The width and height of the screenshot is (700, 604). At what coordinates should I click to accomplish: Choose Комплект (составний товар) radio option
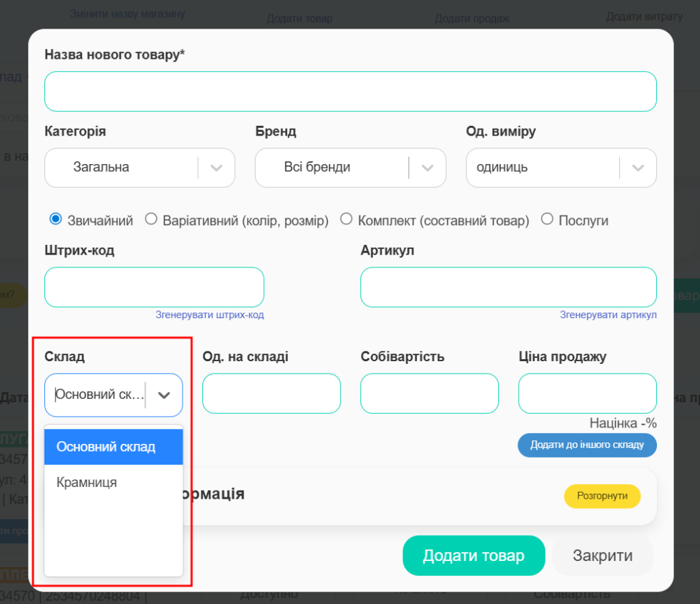click(x=347, y=220)
